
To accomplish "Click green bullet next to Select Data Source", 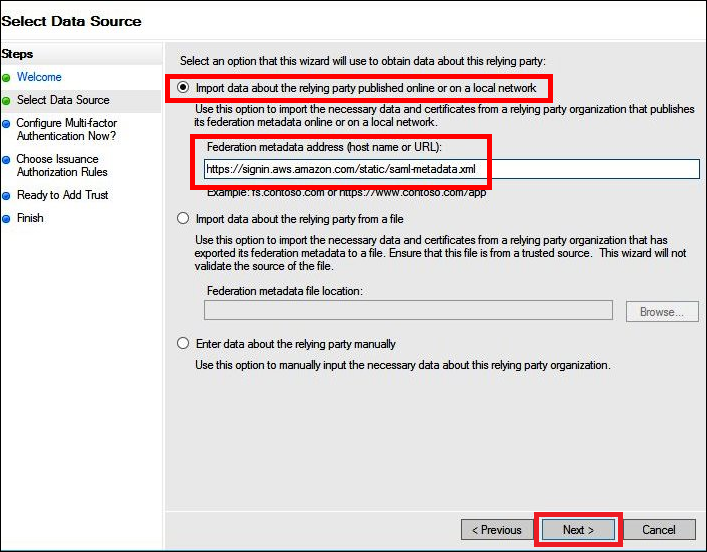I will 6,101.
